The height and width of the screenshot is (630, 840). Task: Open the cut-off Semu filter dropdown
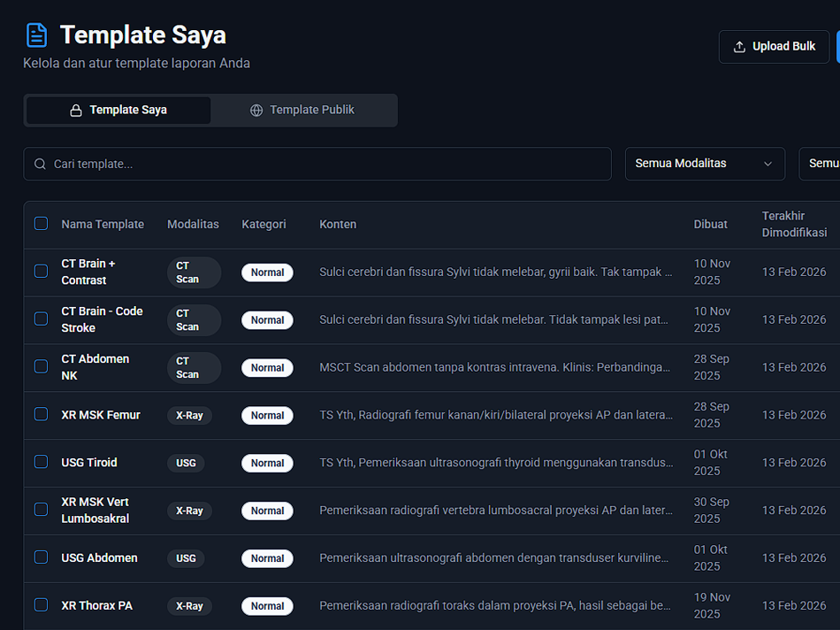[x=820, y=164]
